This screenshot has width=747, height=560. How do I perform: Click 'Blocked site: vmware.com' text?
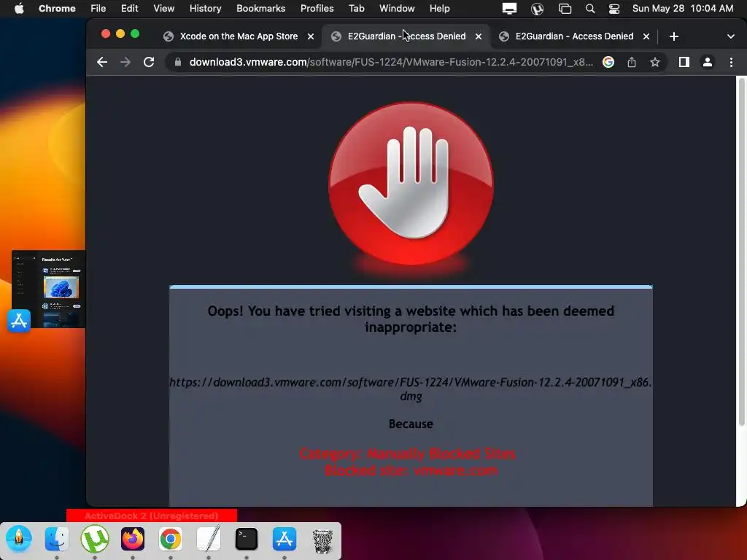click(411, 470)
